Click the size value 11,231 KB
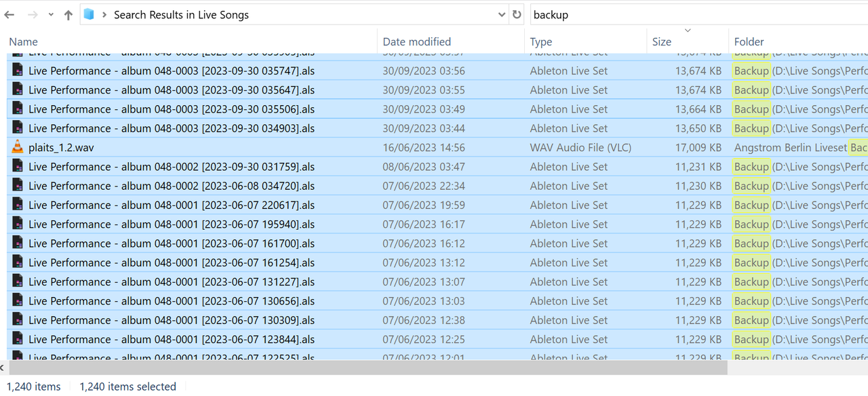 click(x=698, y=167)
